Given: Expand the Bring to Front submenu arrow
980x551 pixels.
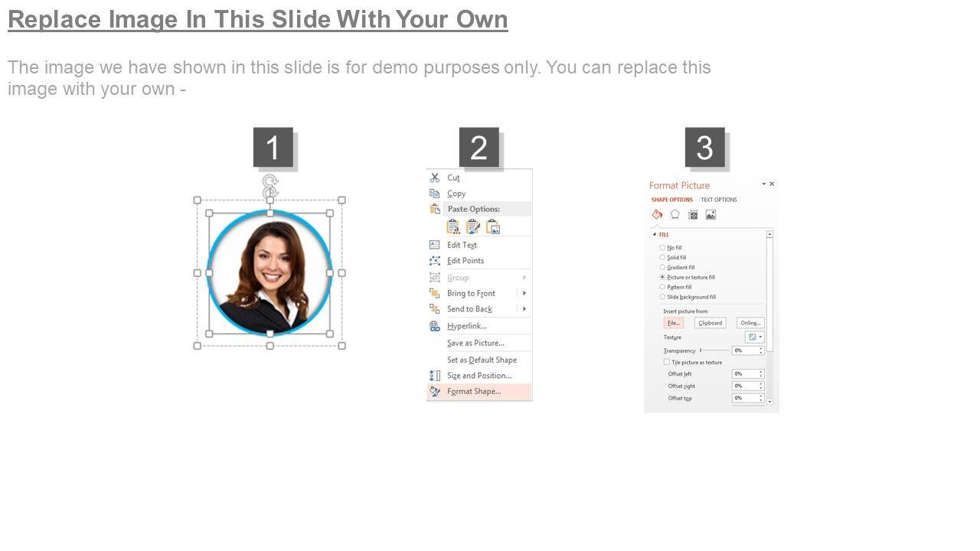Looking at the screenshot, I should 524,293.
